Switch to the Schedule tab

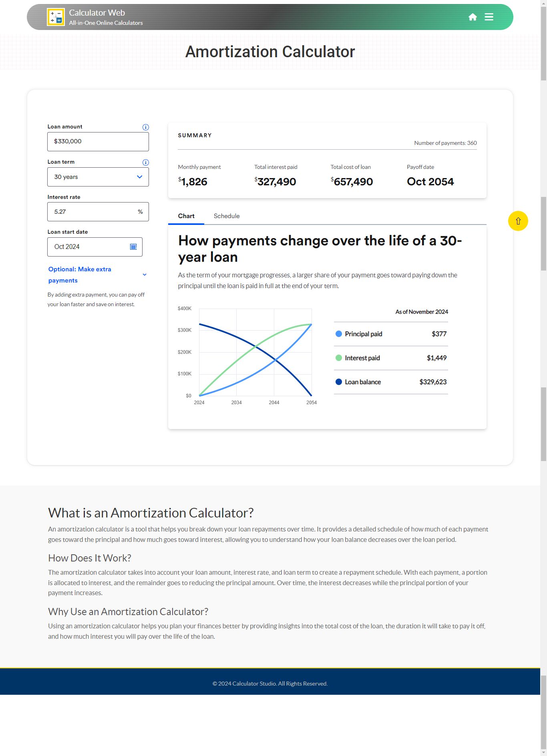coord(227,216)
